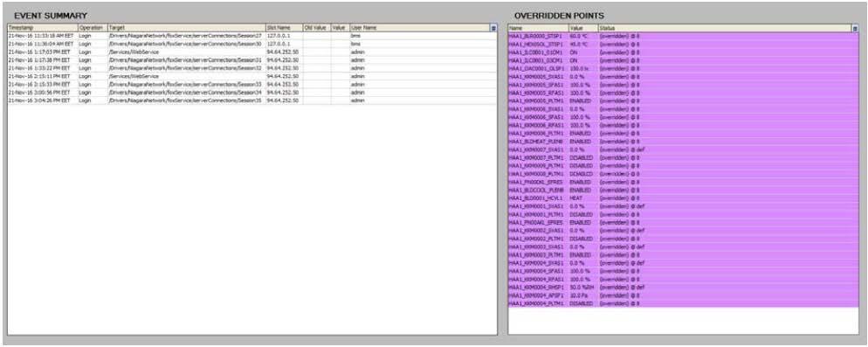Sort events by Timestamp column header
The height and width of the screenshot is (347, 868).
point(43,27)
